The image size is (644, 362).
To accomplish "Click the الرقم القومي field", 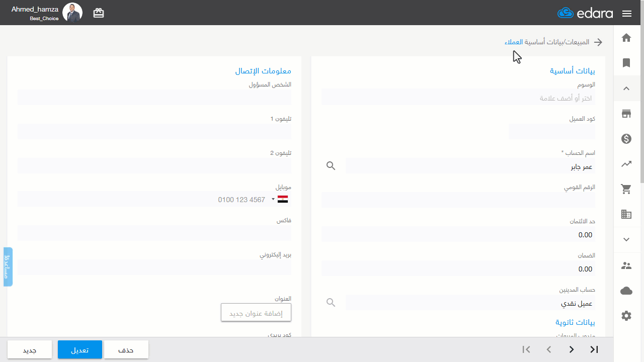I will tap(458, 200).
